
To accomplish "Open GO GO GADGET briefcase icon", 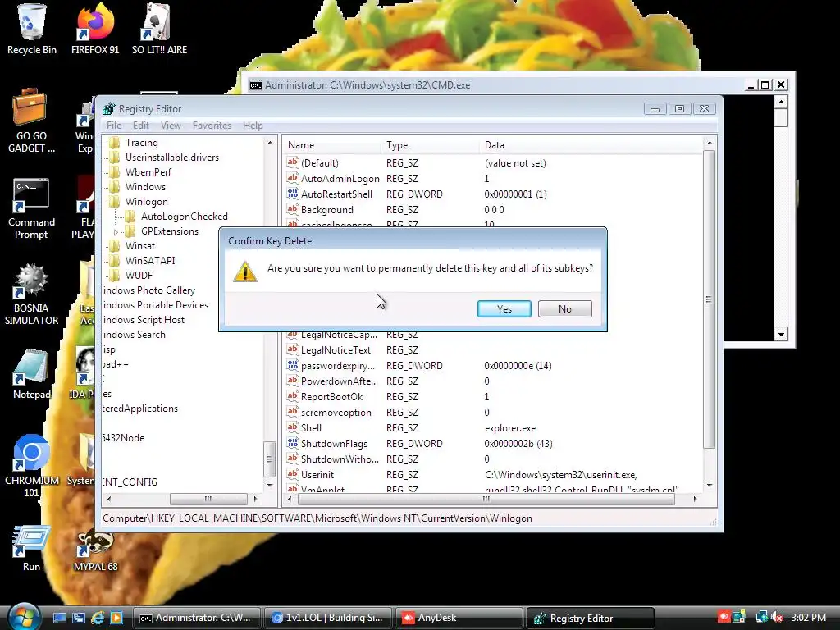I will [31, 121].
